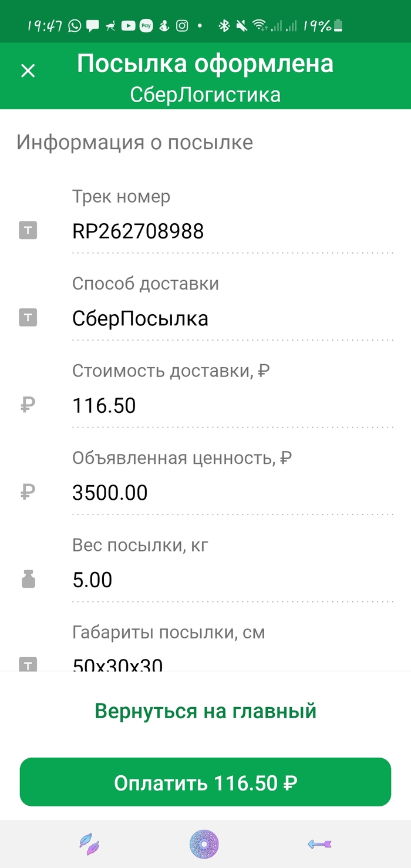Close the parcel confirmation screen
Screen dimensions: 411x868
coord(28,71)
